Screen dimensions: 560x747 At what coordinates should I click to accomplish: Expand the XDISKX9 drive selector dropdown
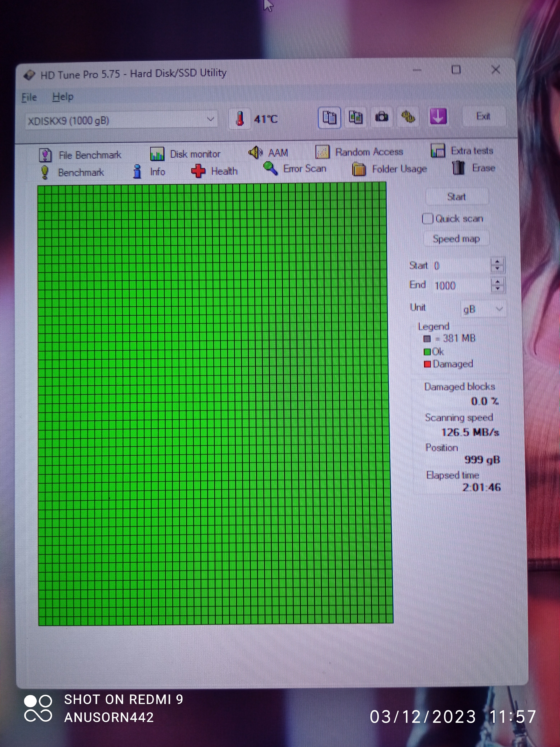click(x=211, y=120)
